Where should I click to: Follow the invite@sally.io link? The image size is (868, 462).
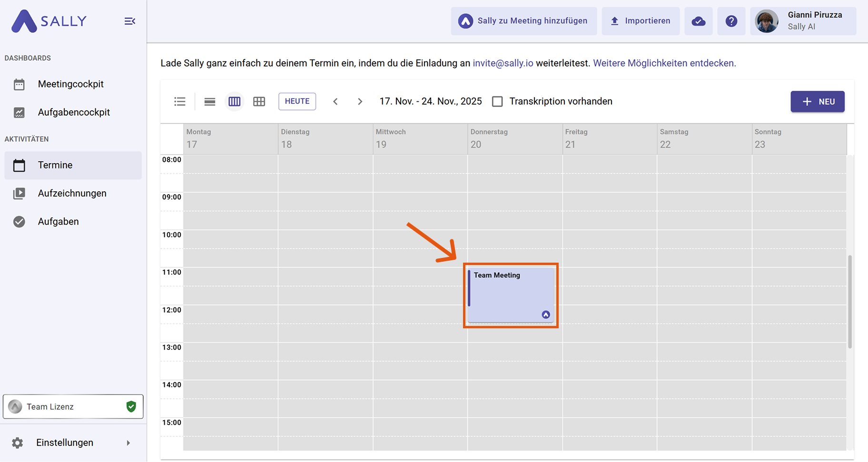[503, 63]
